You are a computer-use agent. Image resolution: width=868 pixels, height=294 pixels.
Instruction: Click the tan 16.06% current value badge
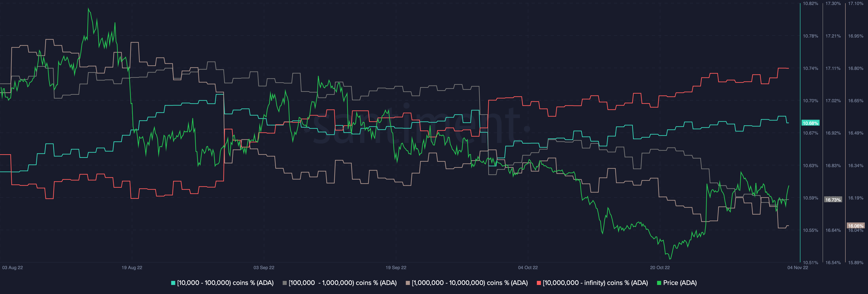coord(856,225)
